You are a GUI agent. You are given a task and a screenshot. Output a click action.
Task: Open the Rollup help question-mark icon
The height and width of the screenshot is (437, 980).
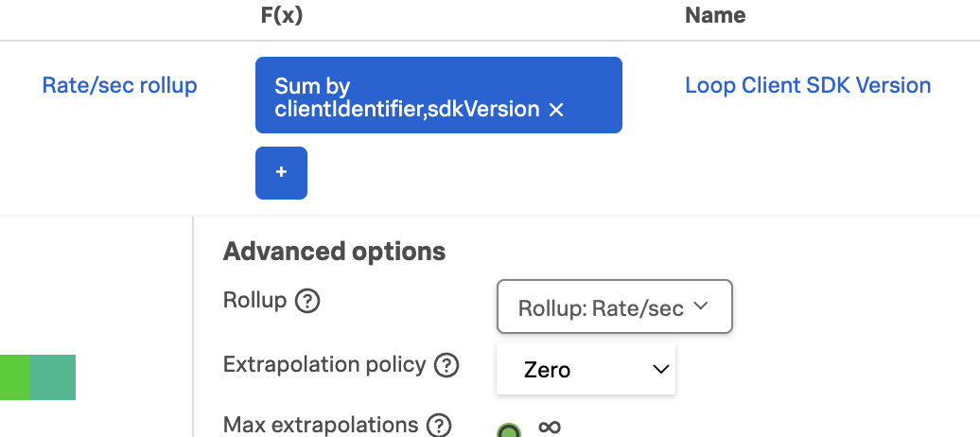pos(307,302)
